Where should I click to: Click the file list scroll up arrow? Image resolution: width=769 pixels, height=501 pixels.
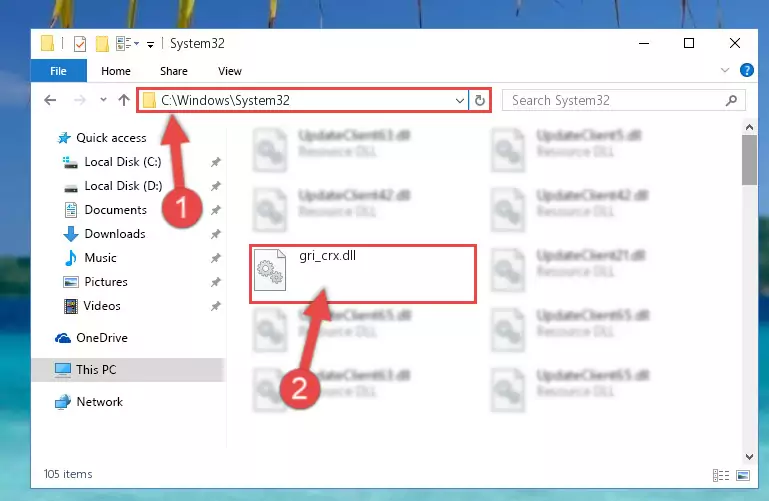coord(749,127)
